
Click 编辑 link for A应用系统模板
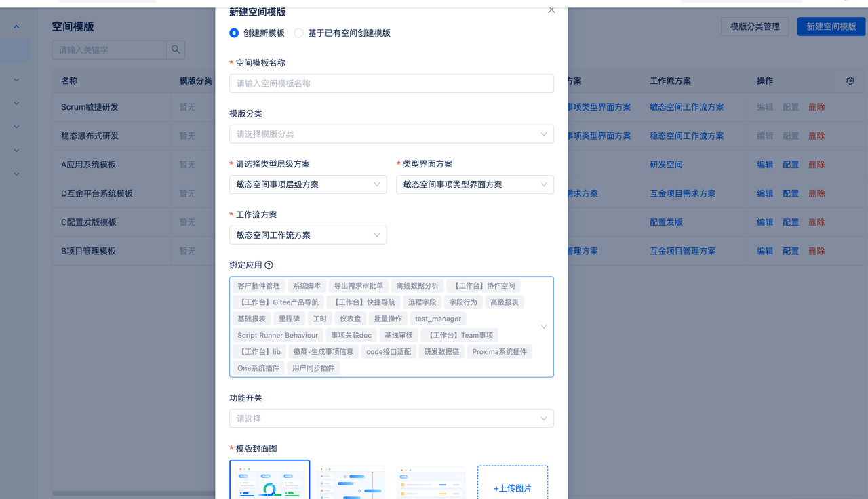[765, 165]
